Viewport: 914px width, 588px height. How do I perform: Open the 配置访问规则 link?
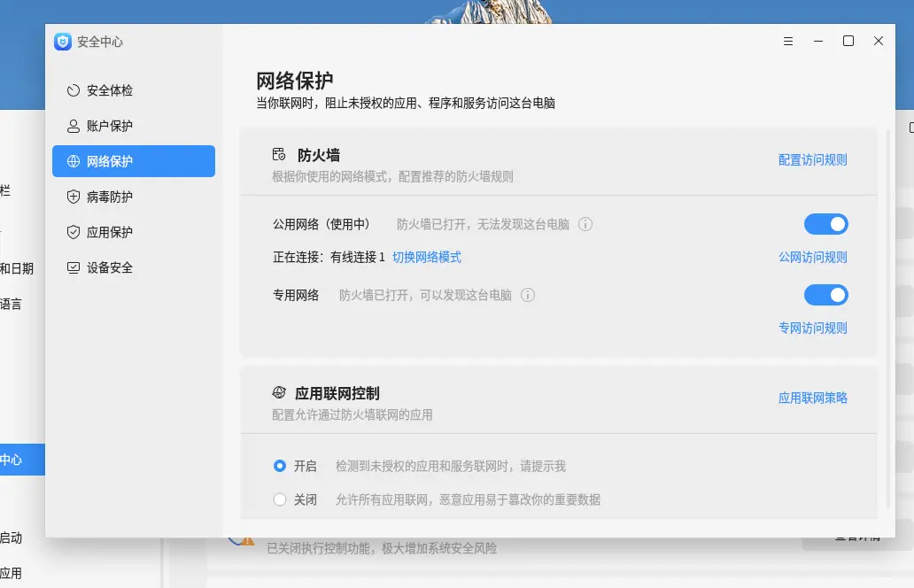[x=812, y=159]
